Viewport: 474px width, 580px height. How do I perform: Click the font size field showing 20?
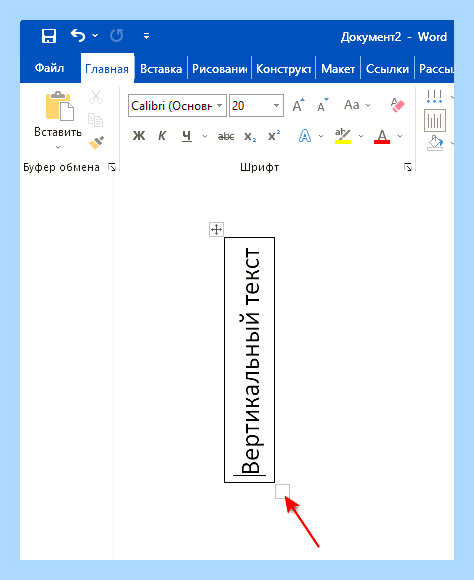click(x=251, y=106)
